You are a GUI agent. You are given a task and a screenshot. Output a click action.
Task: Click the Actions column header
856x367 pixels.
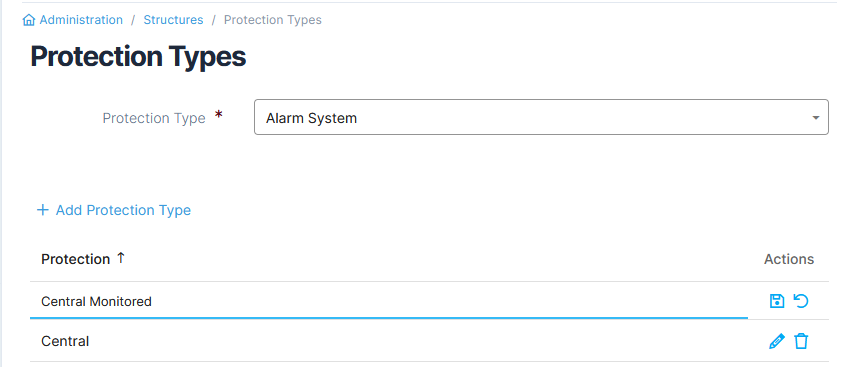pos(789,259)
